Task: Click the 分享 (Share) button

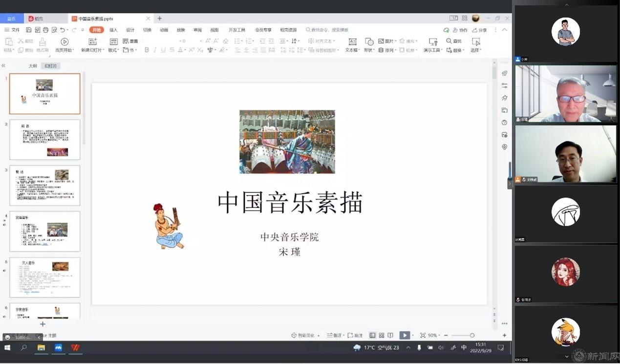Action: coord(479,30)
